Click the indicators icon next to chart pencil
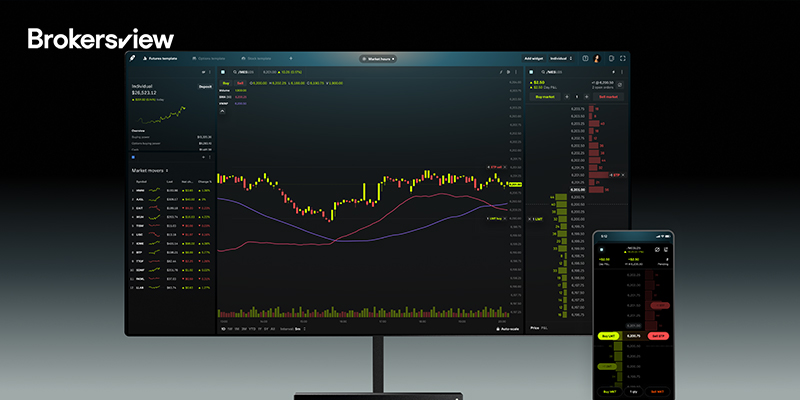Image resolution: width=800 pixels, height=400 pixels. coord(508,72)
